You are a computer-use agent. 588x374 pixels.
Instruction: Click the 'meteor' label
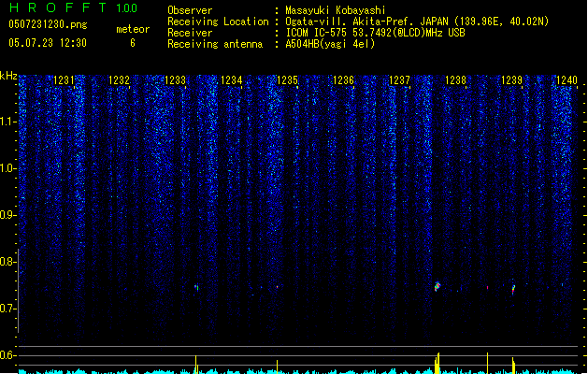point(133,29)
